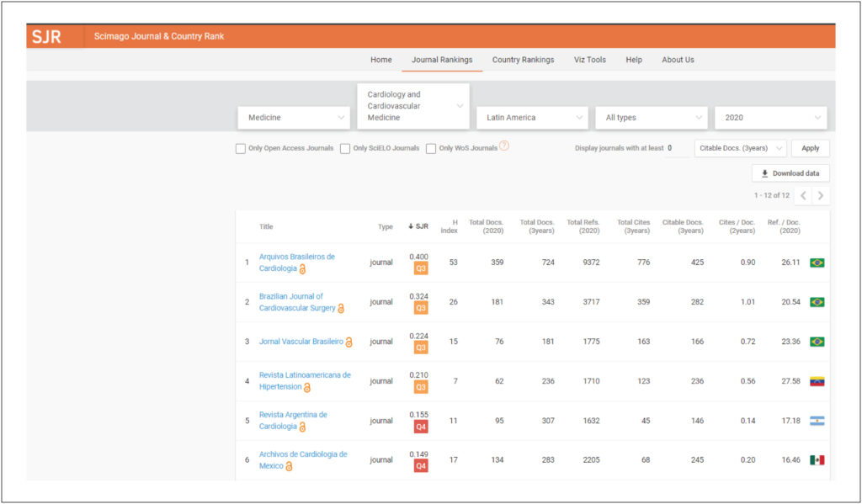Open Revista Argentina de Cardiologia link

tap(293, 421)
